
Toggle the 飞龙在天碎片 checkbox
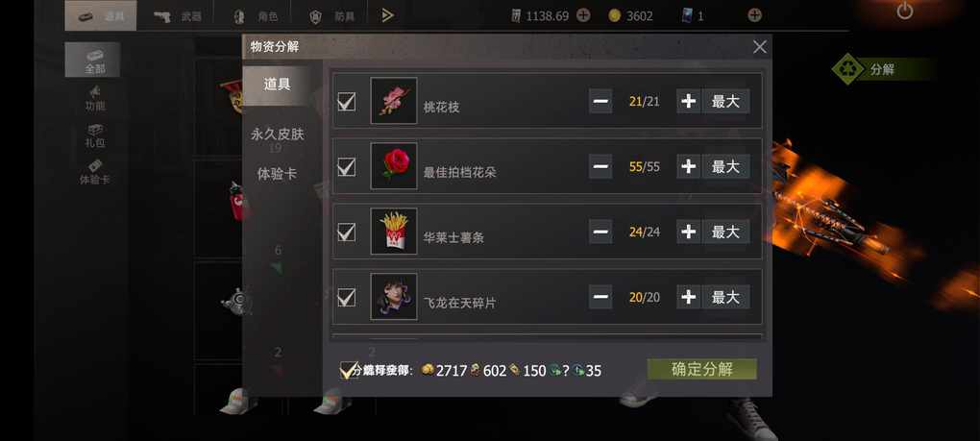pos(346,297)
